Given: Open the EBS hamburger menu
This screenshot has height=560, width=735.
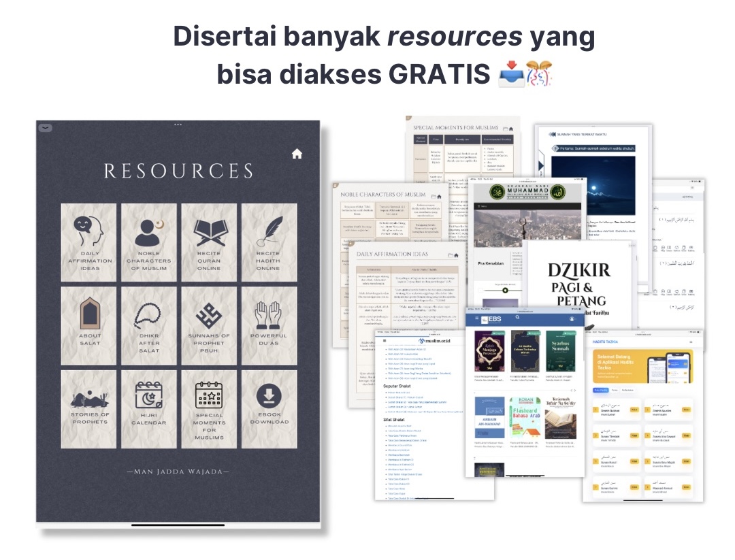Looking at the screenshot, I should (476, 318).
